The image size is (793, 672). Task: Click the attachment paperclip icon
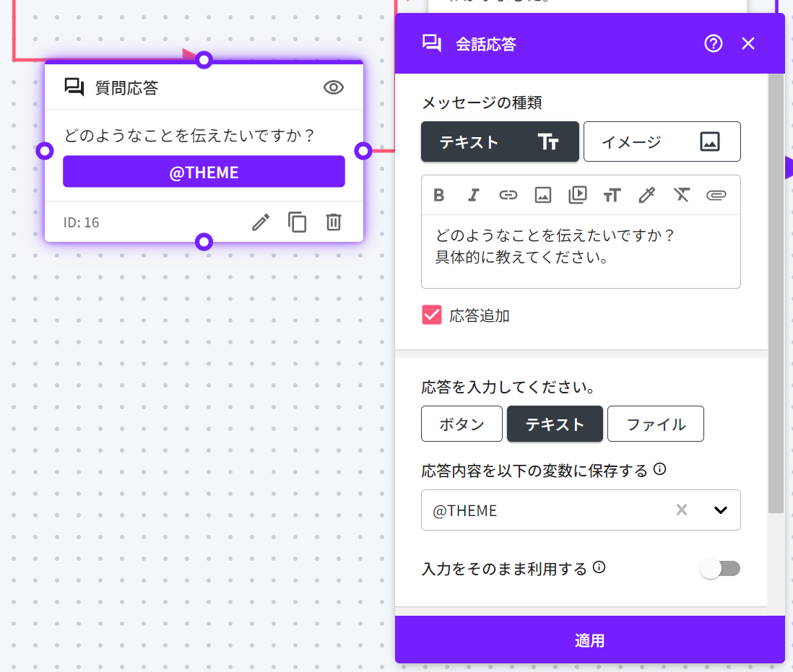pos(716,195)
